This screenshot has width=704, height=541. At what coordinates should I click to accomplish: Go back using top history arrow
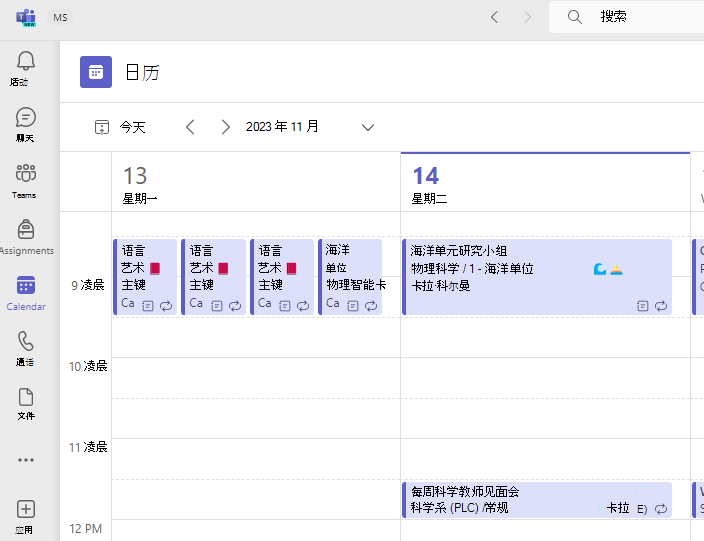[x=494, y=17]
